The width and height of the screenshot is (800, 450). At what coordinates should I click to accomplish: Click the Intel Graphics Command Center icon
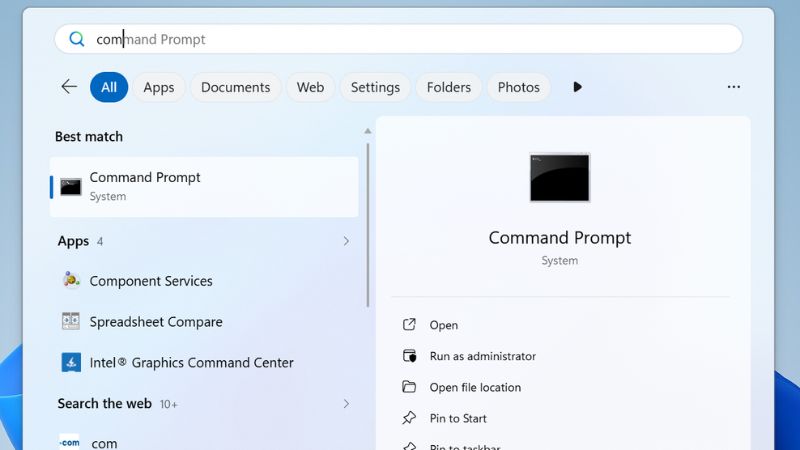[x=71, y=362]
